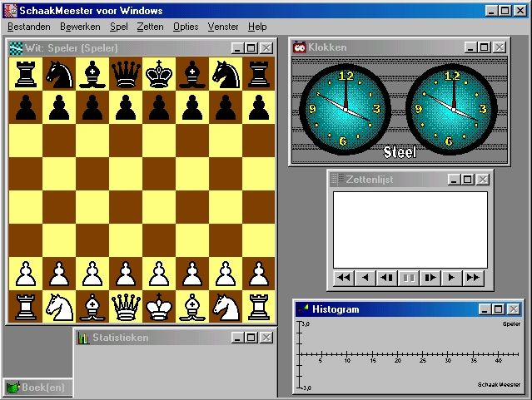
Task: Open the Zetten menu
Action: point(151,27)
